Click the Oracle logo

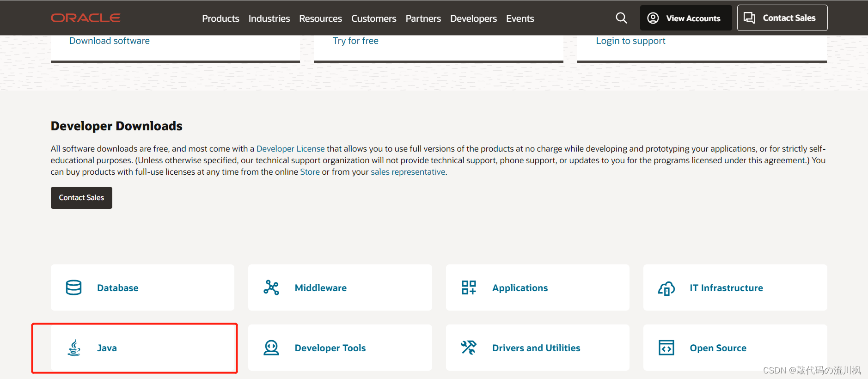pos(86,18)
